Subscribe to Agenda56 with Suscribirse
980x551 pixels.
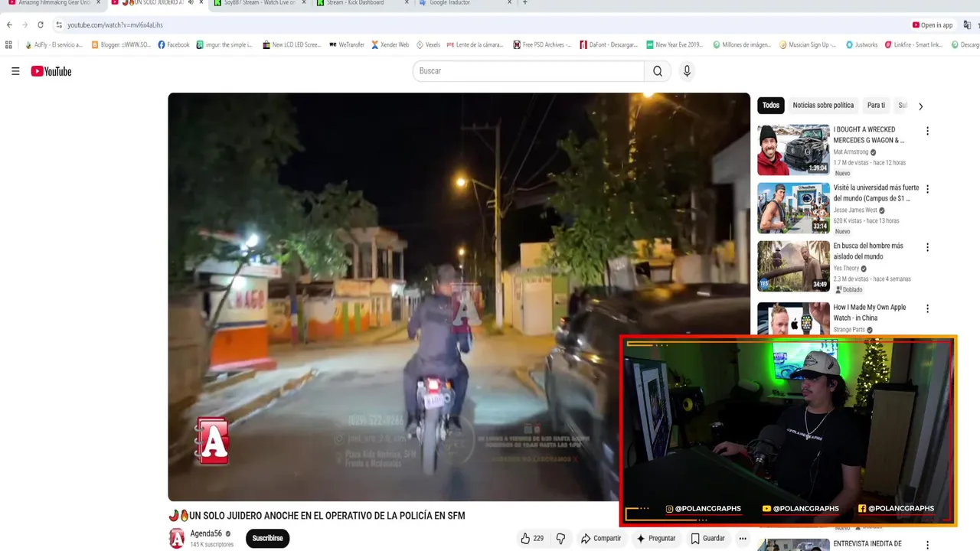point(267,539)
